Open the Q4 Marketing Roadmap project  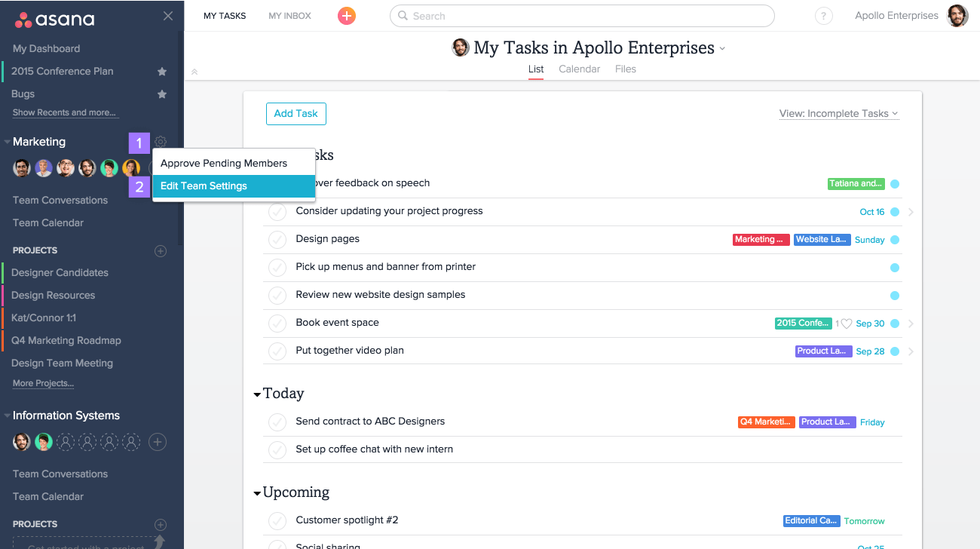click(x=66, y=341)
